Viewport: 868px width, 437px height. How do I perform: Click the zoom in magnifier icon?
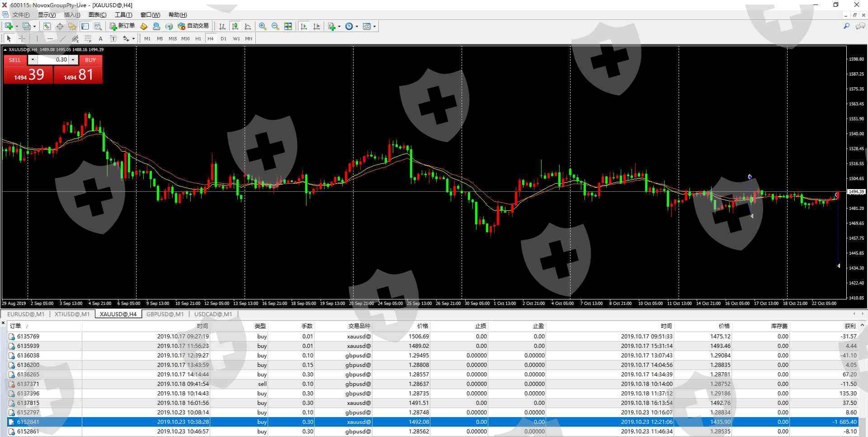[263, 26]
